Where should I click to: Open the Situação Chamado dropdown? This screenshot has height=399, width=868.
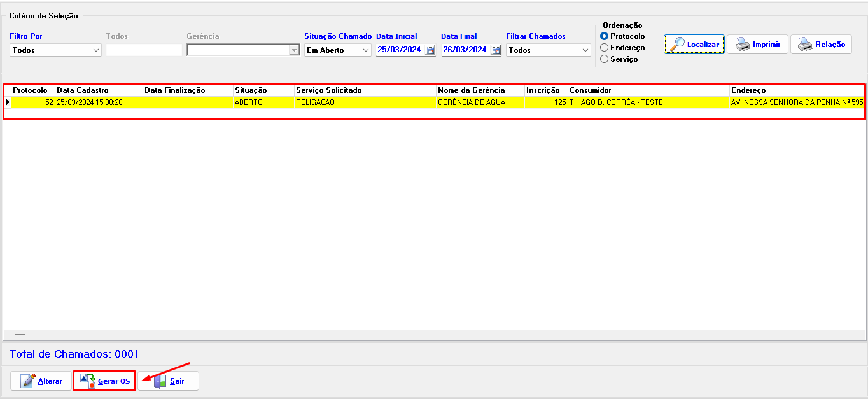366,50
